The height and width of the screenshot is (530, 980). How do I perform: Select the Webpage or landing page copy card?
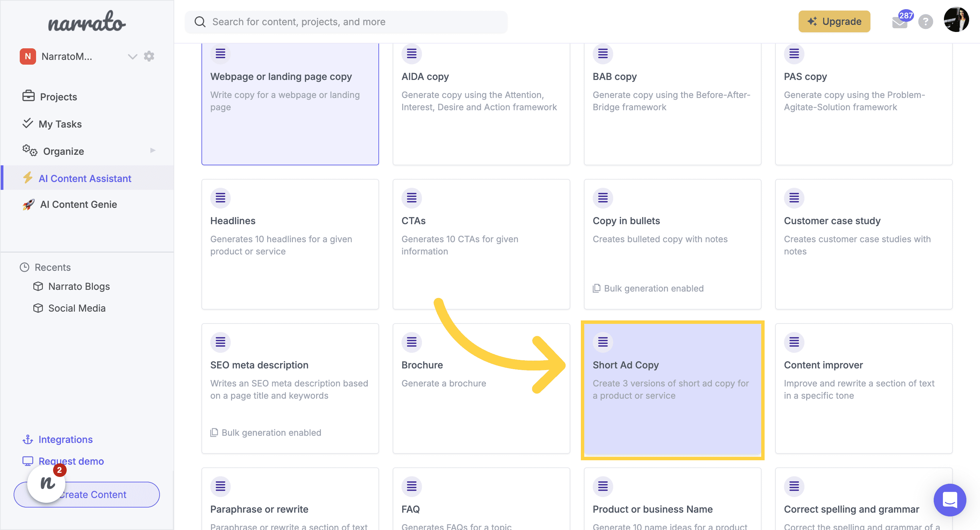(290, 104)
